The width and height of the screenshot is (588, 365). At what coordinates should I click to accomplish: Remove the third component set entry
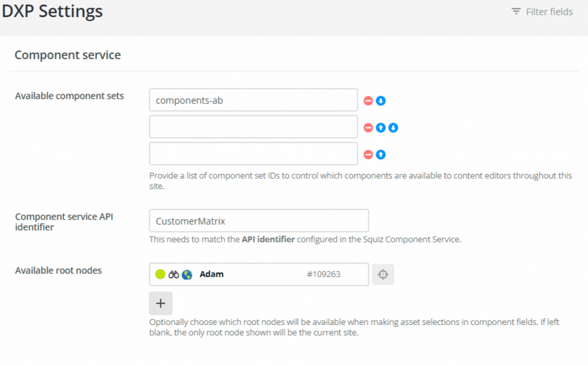click(368, 154)
